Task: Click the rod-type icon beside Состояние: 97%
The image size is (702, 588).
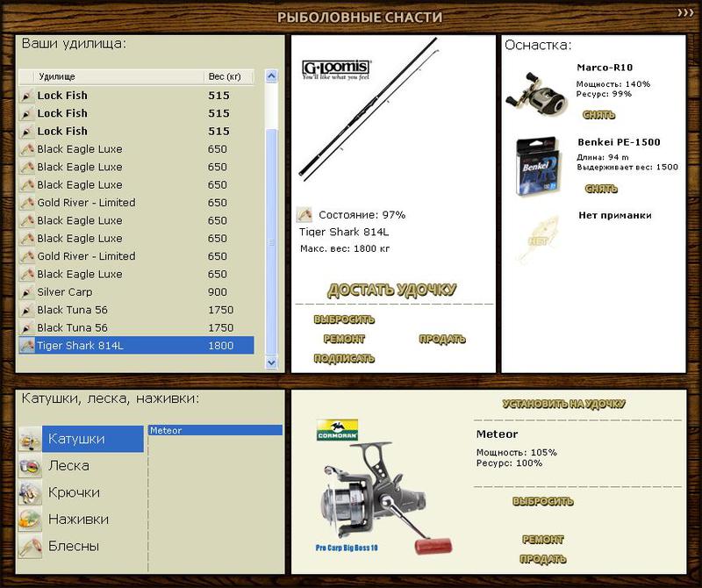Action: (304, 215)
